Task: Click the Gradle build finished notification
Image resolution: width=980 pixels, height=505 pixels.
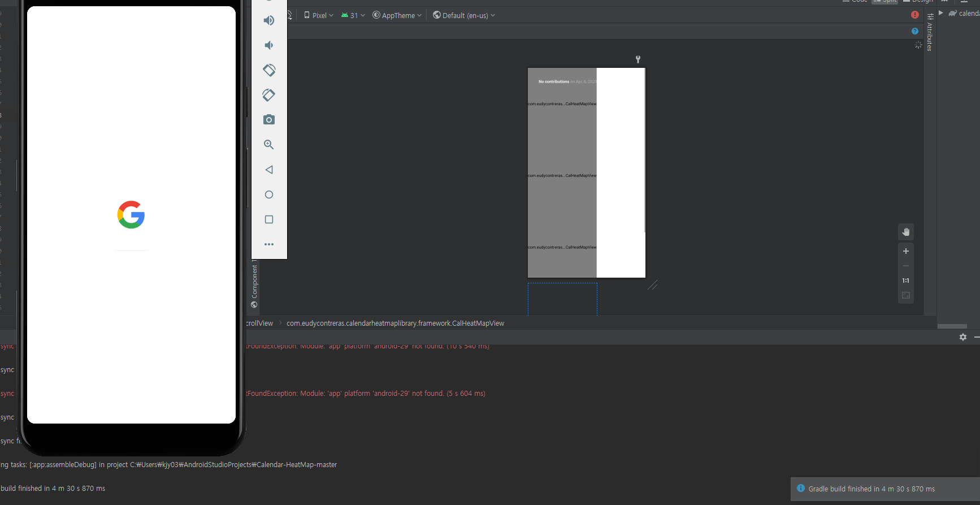Action: tap(885, 489)
